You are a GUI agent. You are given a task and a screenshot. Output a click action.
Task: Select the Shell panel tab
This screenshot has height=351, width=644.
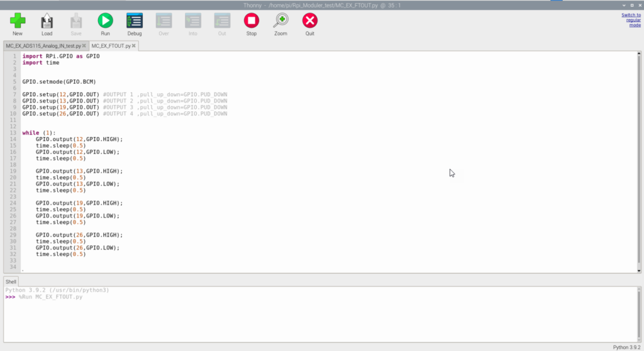tap(11, 282)
